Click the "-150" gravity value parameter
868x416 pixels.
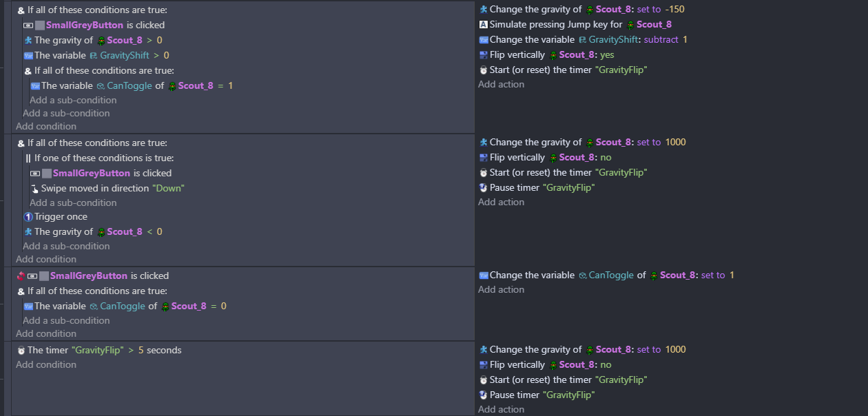click(674, 10)
